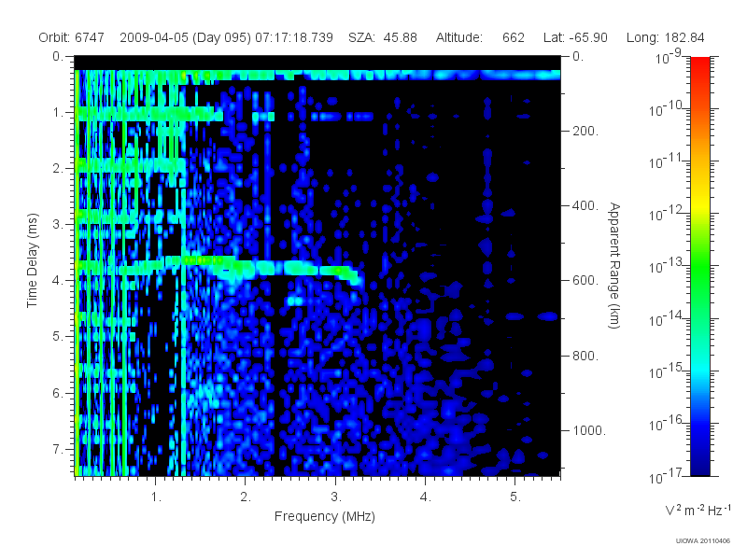Click the '3.' tick on the Frequency axis
This screenshot has height=560, width=747.
click(x=335, y=497)
